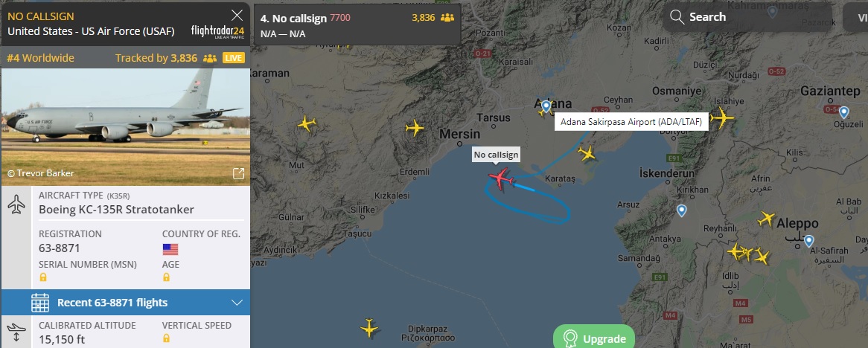Click the green Upgrade button
This screenshot has width=868, height=348.
(x=594, y=338)
